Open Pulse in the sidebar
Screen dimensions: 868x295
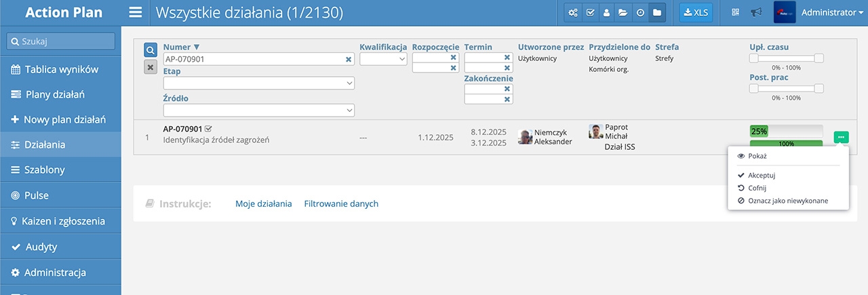tap(61, 195)
